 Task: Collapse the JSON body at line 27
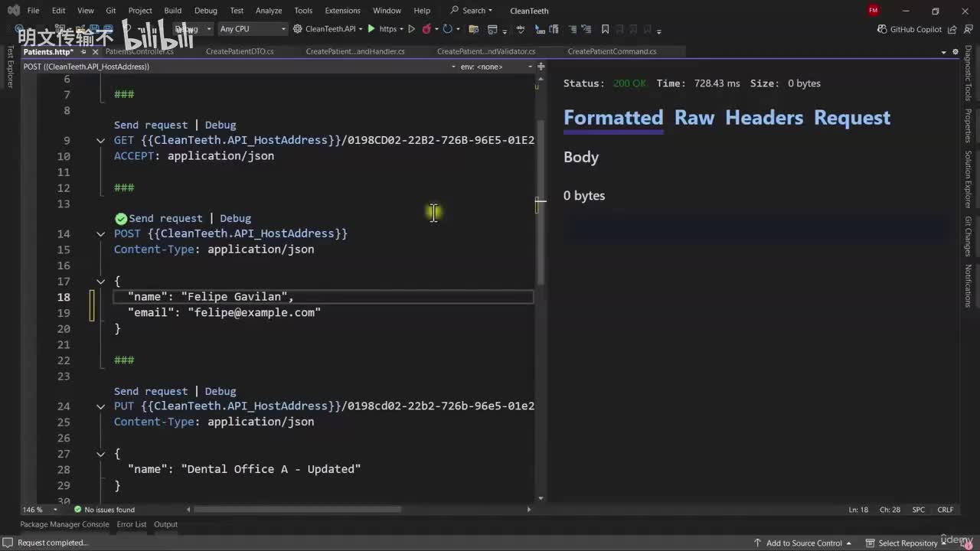coord(100,455)
